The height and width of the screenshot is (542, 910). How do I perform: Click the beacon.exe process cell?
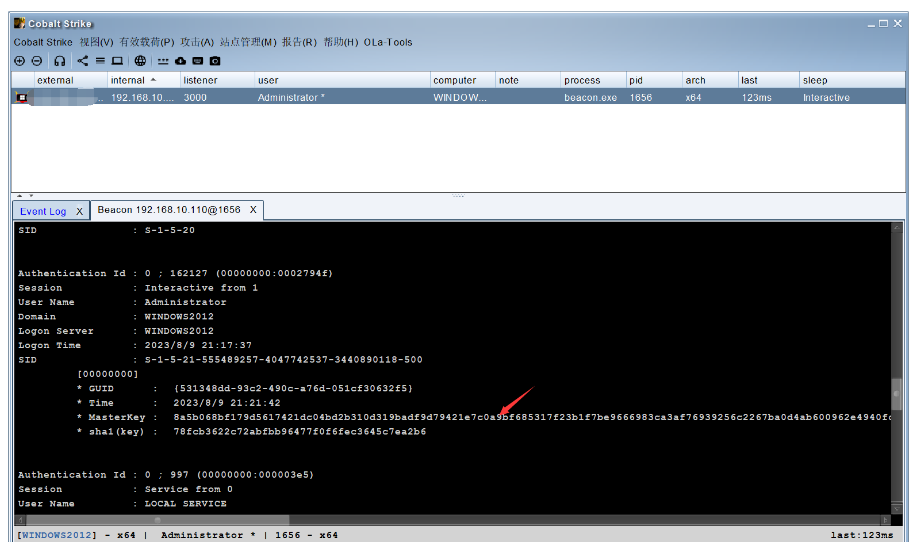tap(590, 97)
